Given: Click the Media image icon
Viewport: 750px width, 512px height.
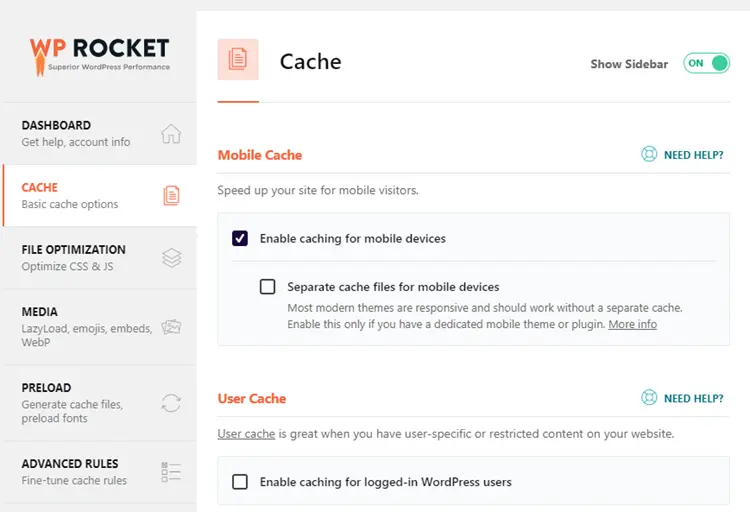Looking at the screenshot, I should [171, 327].
